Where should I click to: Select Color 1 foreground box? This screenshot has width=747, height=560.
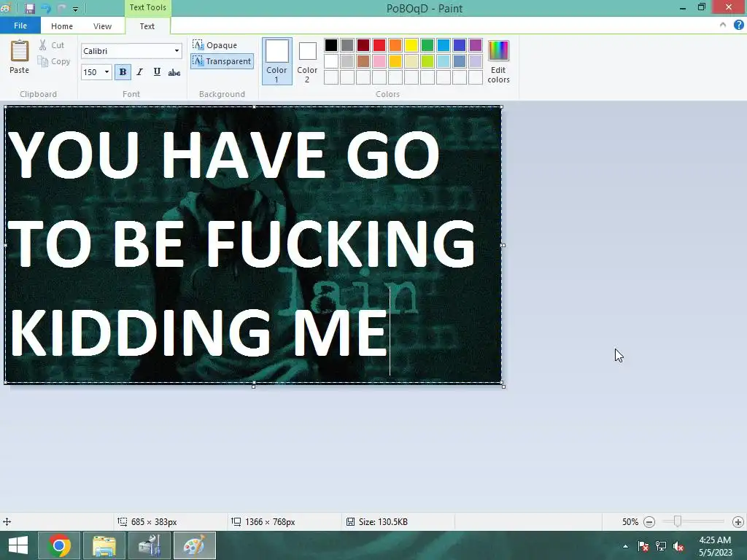click(x=276, y=61)
